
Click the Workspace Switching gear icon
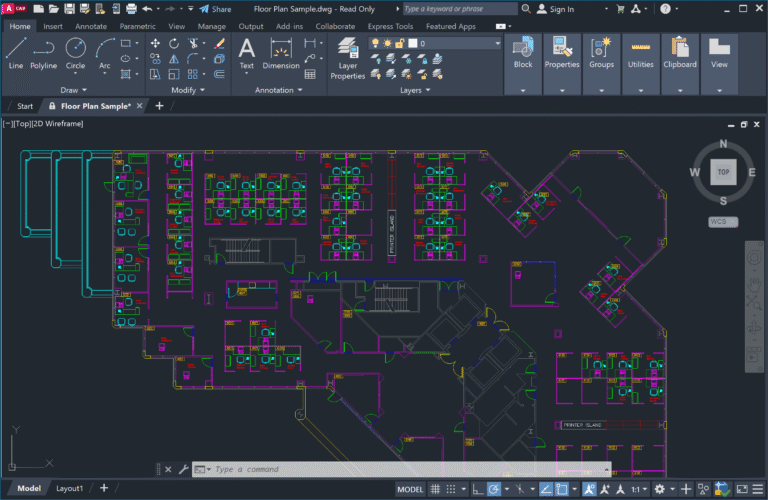point(660,489)
